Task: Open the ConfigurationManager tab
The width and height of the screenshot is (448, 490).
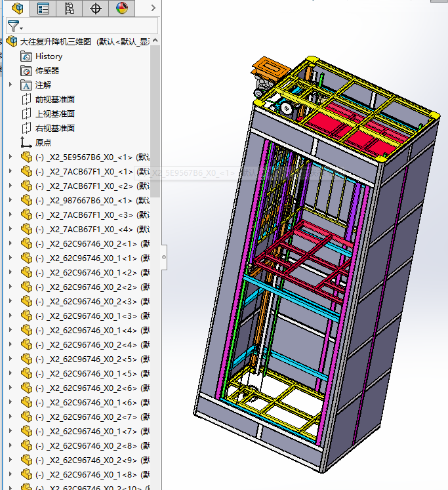Action: tap(70, 9)
